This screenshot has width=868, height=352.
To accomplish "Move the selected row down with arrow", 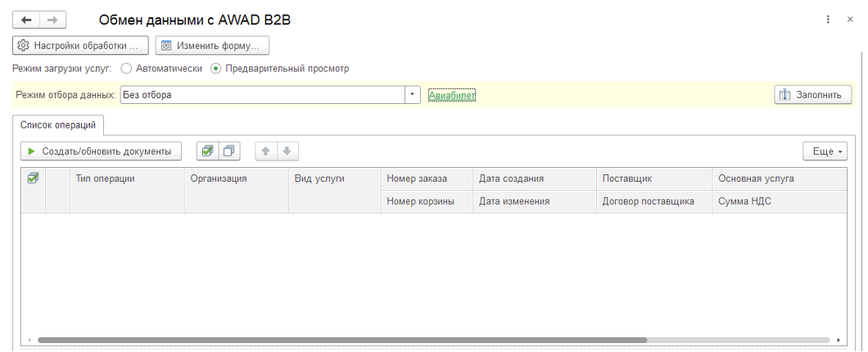I will point(287,151).
